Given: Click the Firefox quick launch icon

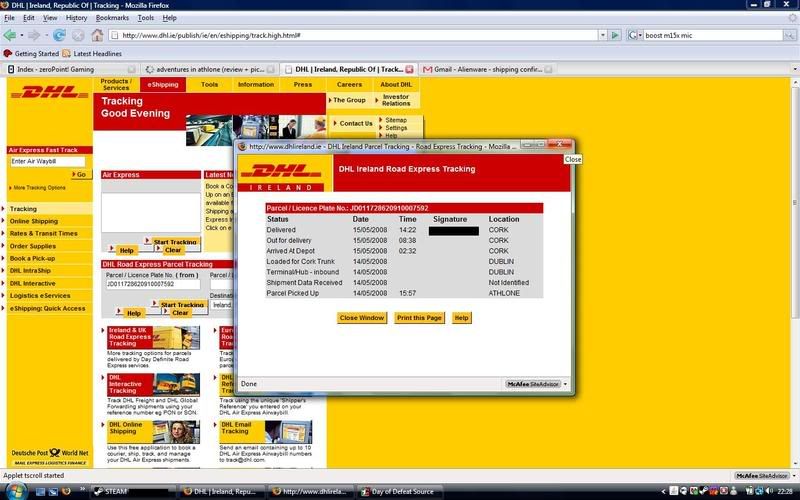Looking at the screenshot, I should point(65,491).
